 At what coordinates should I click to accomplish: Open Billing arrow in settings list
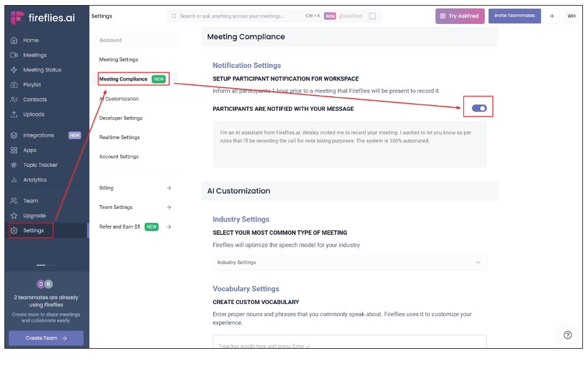click(169, 188)
